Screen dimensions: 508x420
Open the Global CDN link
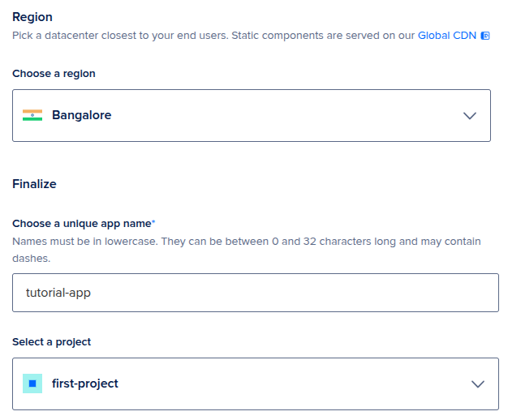[x=447, y=36]
